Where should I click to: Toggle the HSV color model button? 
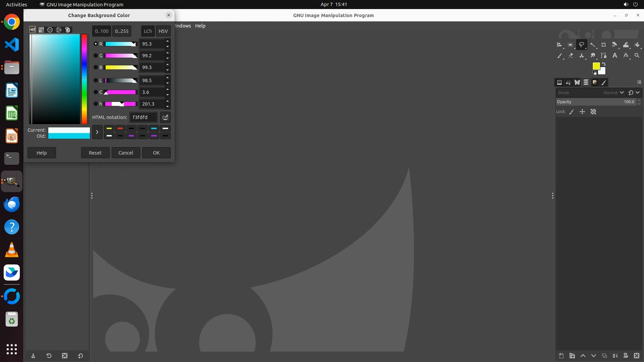[x=163, y=31]
